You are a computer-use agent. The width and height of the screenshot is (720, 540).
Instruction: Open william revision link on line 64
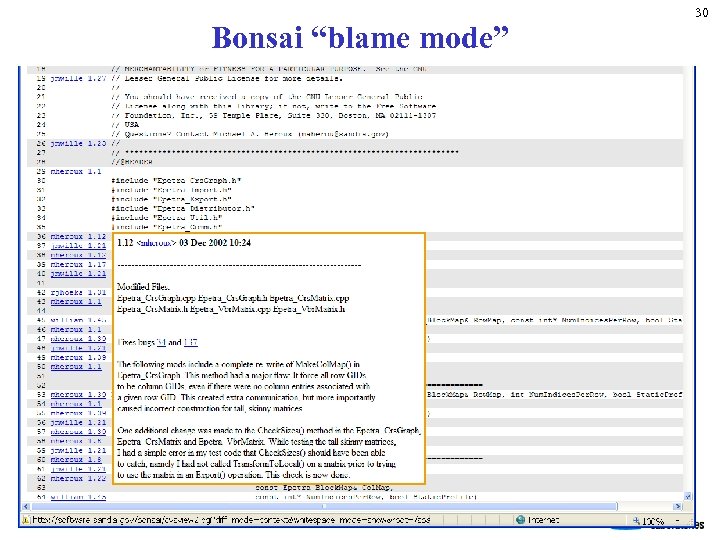pyautogui.click(x=78, y=497)
